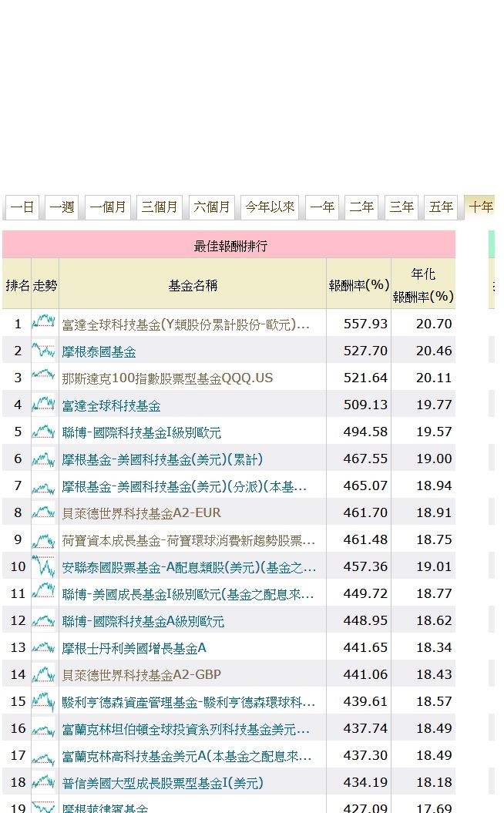Click return value 527.70
Image resolution: width=504 pixels, height=813 pixels.
pyautogui.click(x=365, y=351)
